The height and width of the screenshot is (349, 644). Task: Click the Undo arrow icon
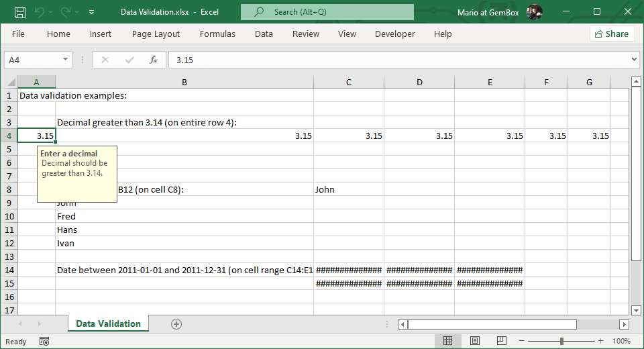click(39, 12)
